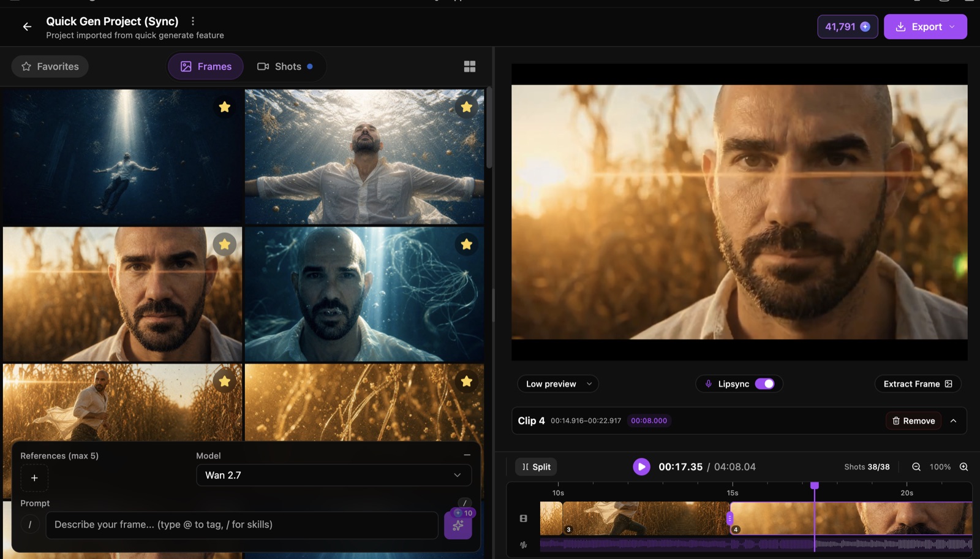Click the prompt field 'Describe your frame...'
The width and height of the screenshot is (980, 559).
pos(242,525)
